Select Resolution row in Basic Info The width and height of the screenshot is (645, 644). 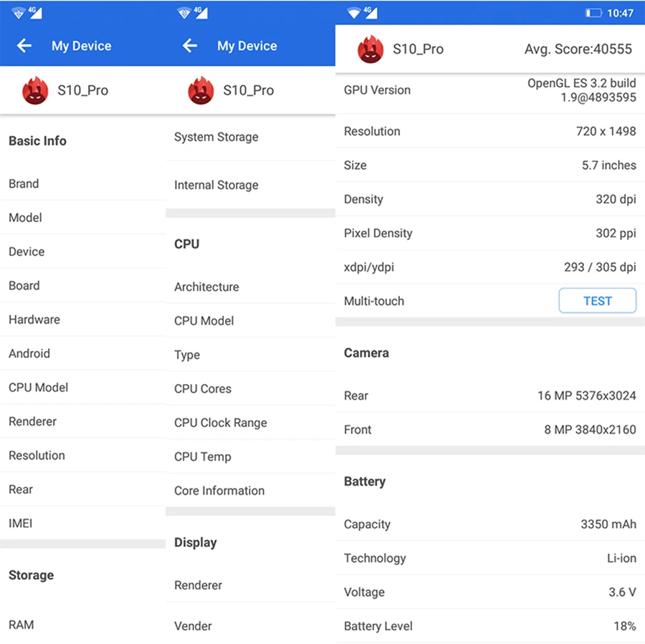tap(82, 456)
